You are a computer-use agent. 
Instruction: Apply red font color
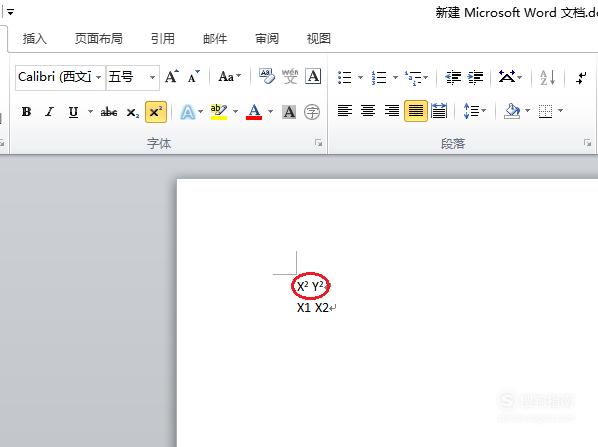(254, 112)
